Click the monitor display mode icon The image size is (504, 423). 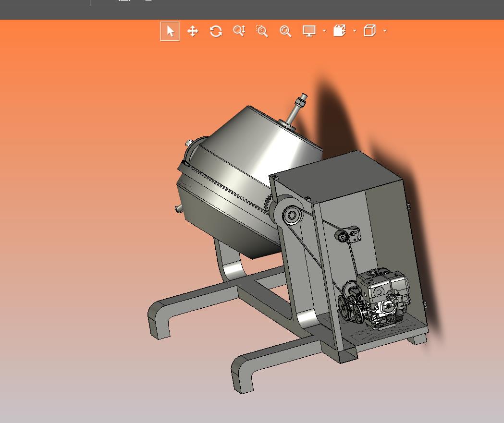[309, 31]
